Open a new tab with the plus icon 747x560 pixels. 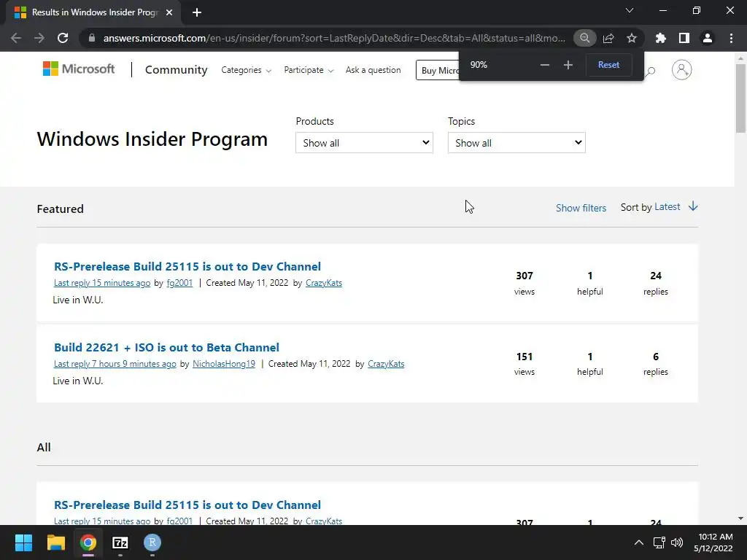click(x=197, y=12)
